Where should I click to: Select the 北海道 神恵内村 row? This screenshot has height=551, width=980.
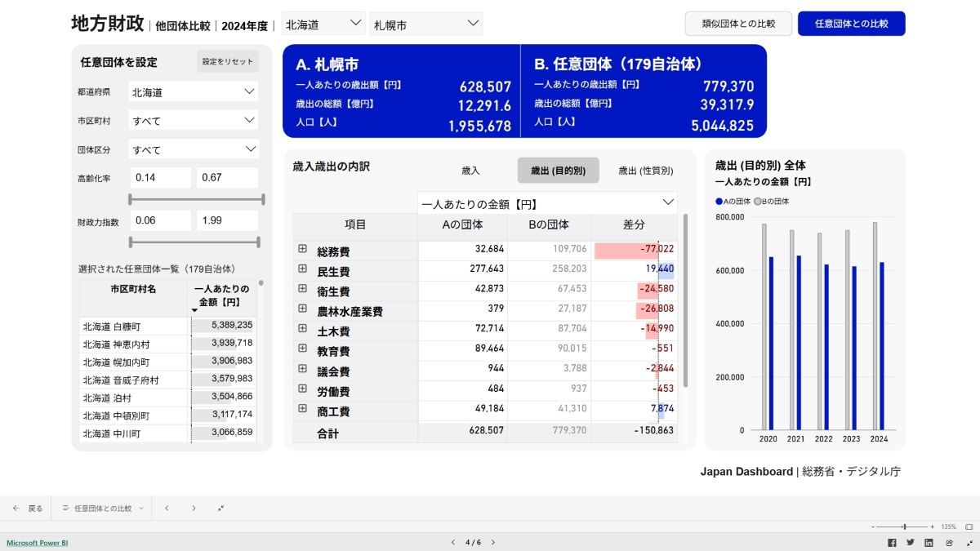pos(167,344)
